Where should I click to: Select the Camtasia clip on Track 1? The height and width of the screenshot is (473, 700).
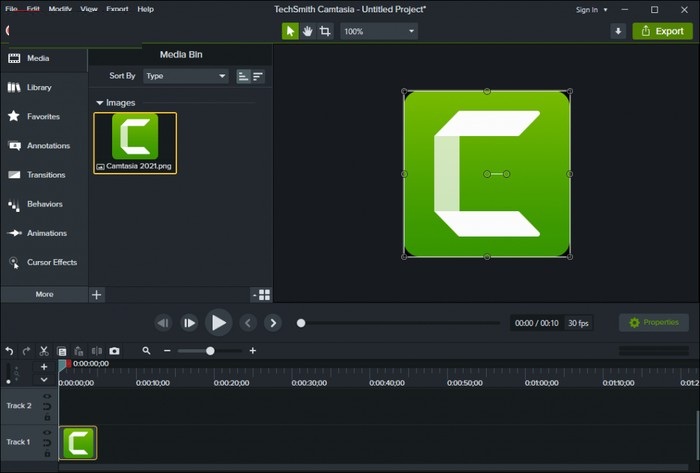click(78, 443)
